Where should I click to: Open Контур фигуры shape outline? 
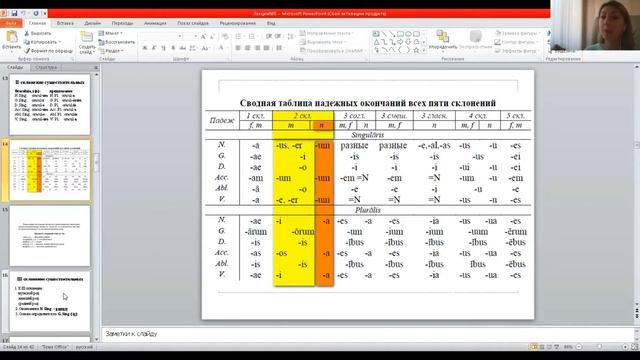pos(515,42)
